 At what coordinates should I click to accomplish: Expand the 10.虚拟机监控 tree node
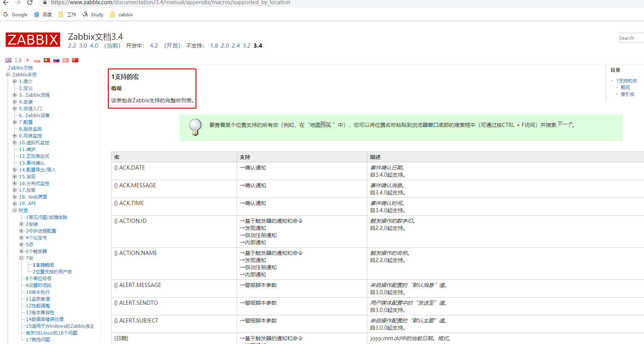click(14, 142)
